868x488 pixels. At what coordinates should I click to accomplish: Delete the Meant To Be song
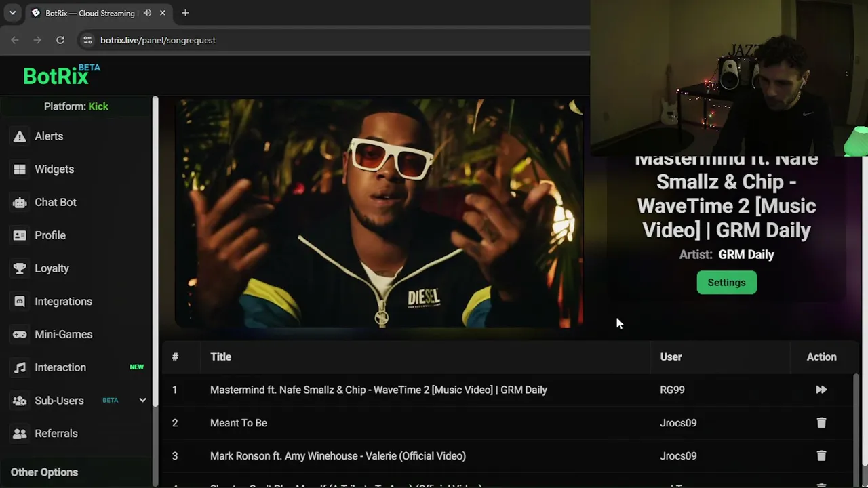coord(821,423)
